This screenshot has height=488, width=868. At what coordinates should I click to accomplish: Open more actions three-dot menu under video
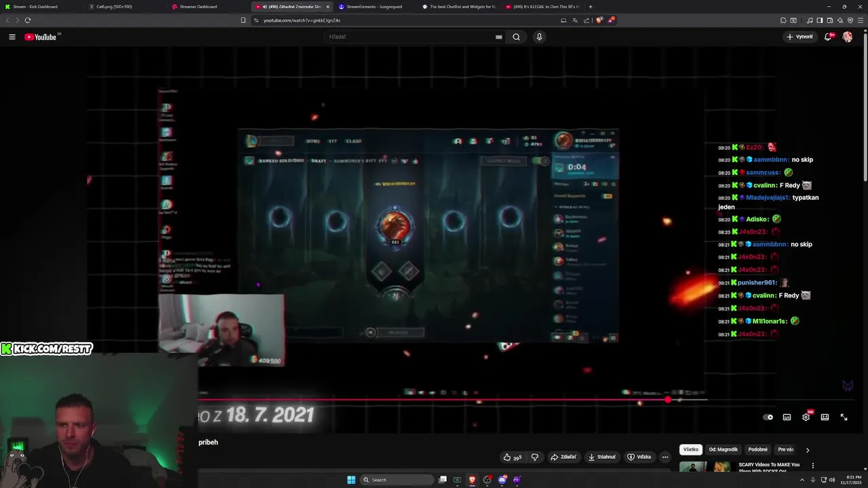pos(665,457)
